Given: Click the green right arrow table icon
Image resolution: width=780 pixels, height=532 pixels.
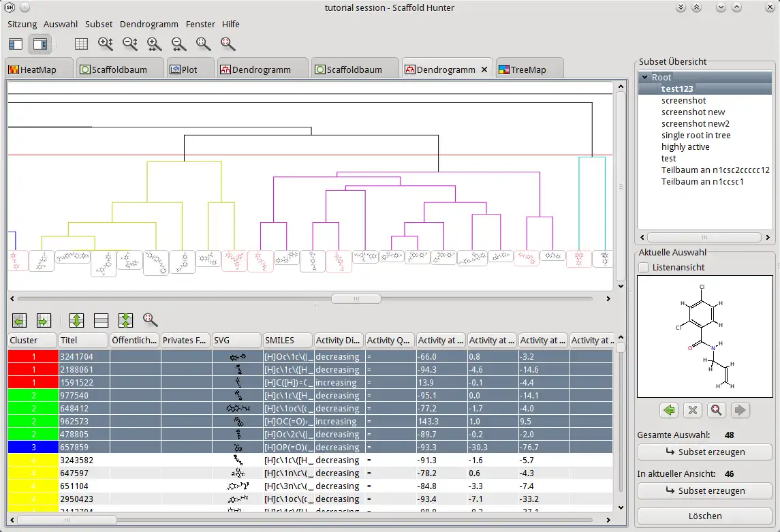Looking at the screenshot, I should tap(44, 320).
